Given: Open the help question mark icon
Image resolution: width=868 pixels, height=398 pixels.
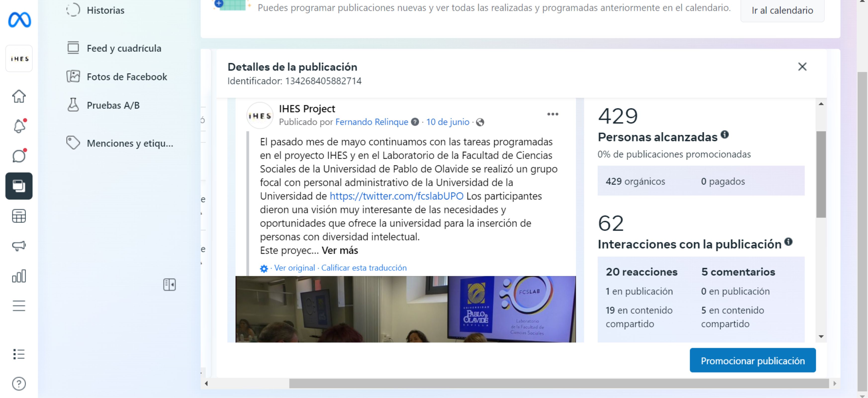Looking at the screenshot, I should tap(19, 384).
